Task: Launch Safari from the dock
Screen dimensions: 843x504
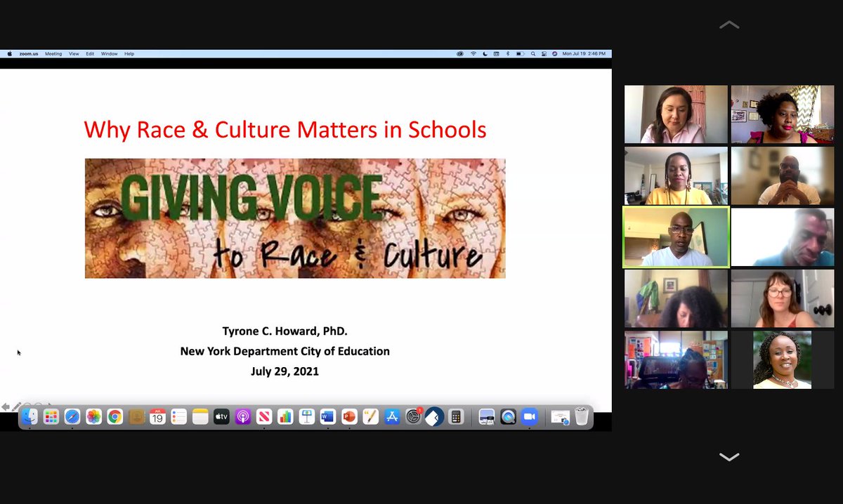Action: pyautogui.click(x=72, y=417)
